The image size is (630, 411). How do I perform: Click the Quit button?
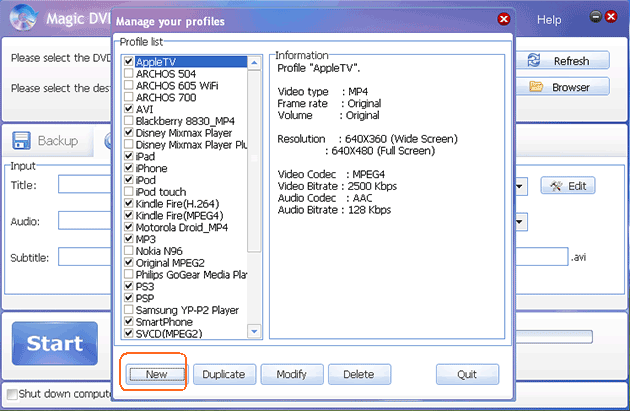(467, 374)
